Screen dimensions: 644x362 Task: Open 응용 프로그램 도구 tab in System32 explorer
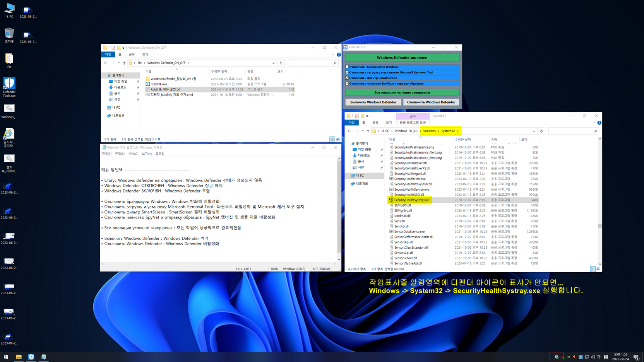click(413, 123)
